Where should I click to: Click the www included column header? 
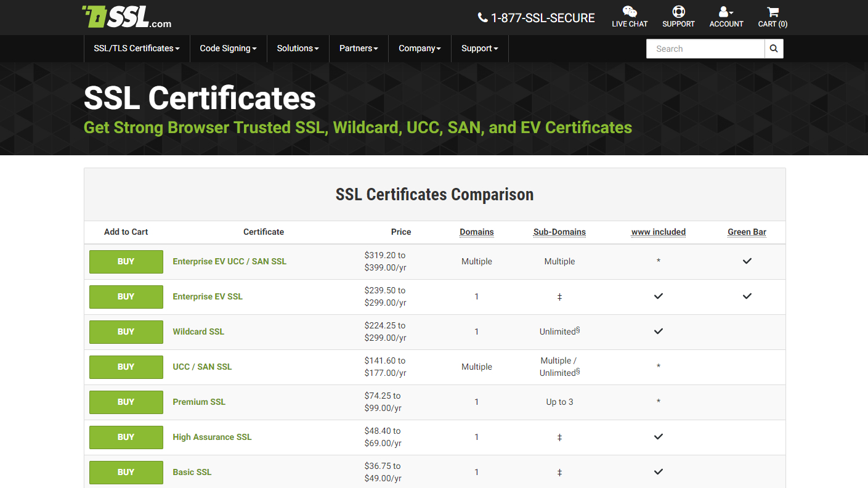(x=659, y=232)
